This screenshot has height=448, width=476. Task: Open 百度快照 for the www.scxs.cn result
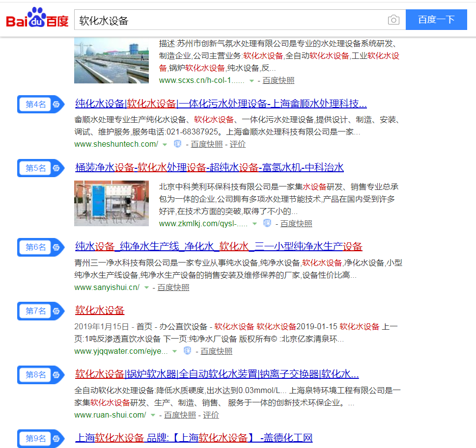pyautogui.click(x=279, y=80)
